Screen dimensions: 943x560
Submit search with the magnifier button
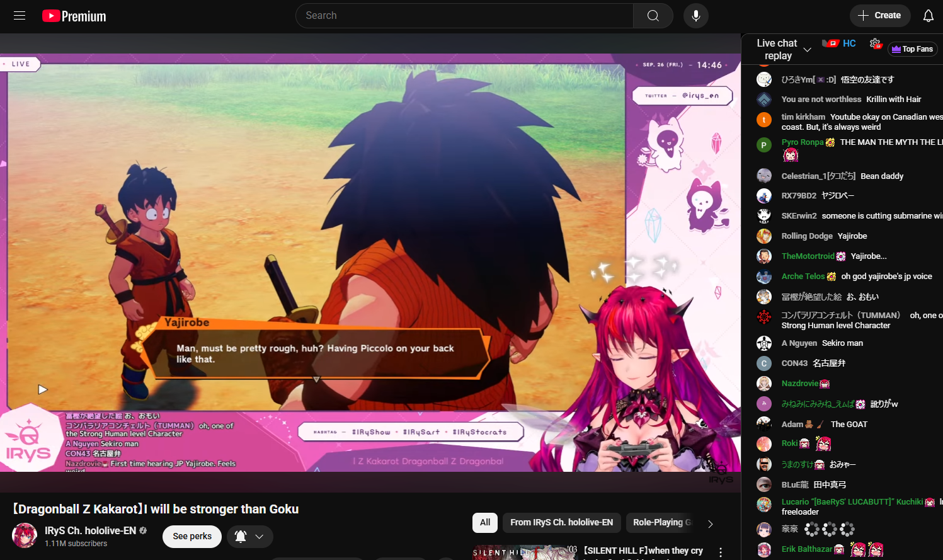coord(653,16)
